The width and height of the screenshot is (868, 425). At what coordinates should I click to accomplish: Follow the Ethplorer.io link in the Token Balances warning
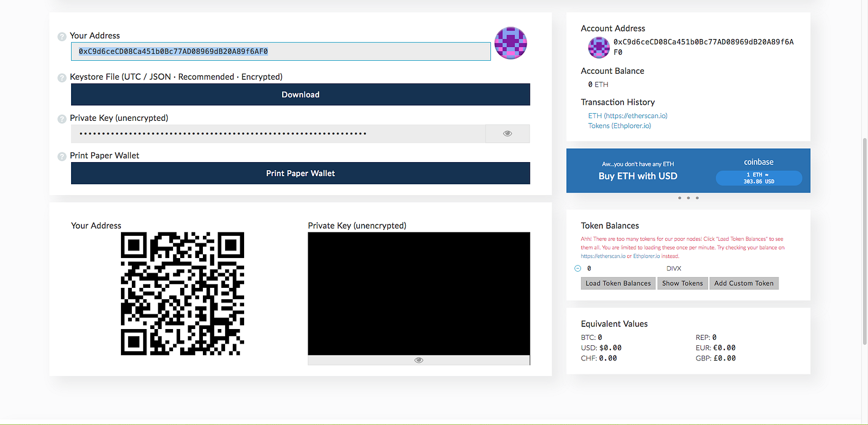point(647,256)
